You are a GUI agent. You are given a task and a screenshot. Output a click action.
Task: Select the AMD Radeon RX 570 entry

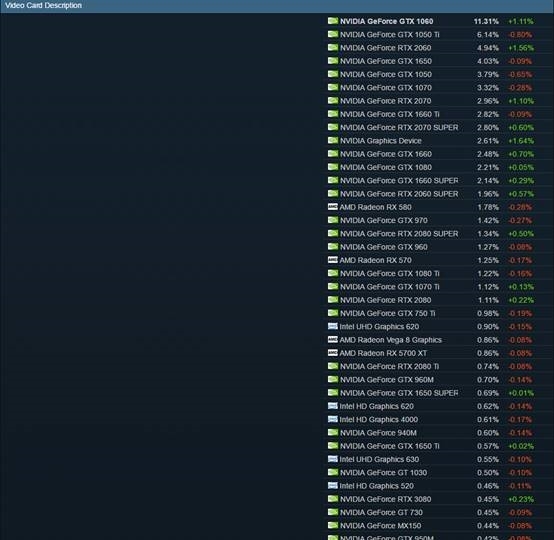pyautogui.click(x=376, y=260)
